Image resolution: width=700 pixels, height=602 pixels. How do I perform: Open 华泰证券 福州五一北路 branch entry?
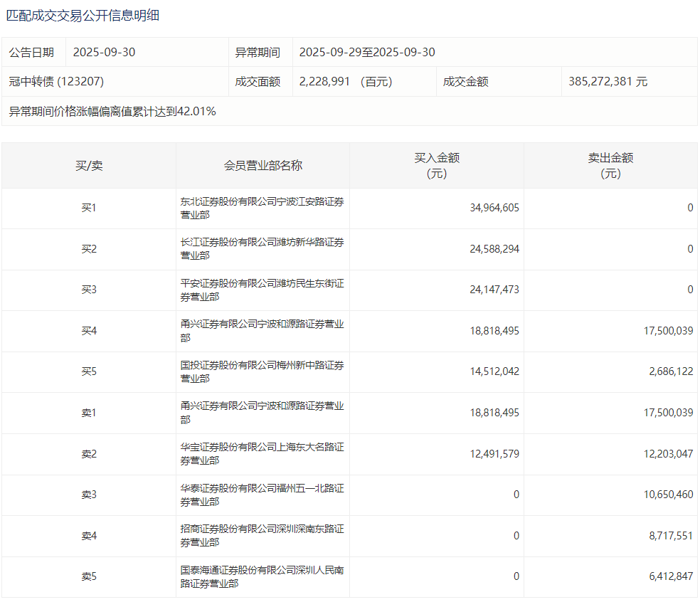pyautogui.click(x=262, y=495)
